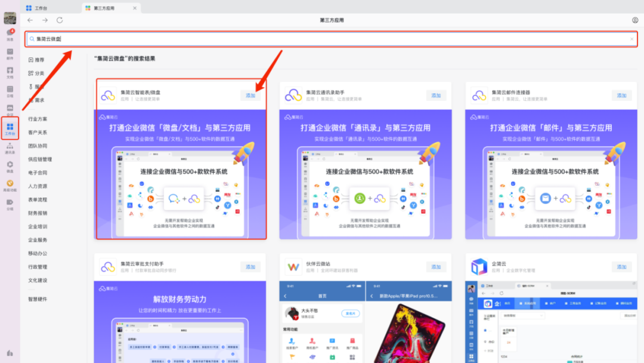Select 分类 in the category list
The image size is (644, 363).
click(36, 73)
